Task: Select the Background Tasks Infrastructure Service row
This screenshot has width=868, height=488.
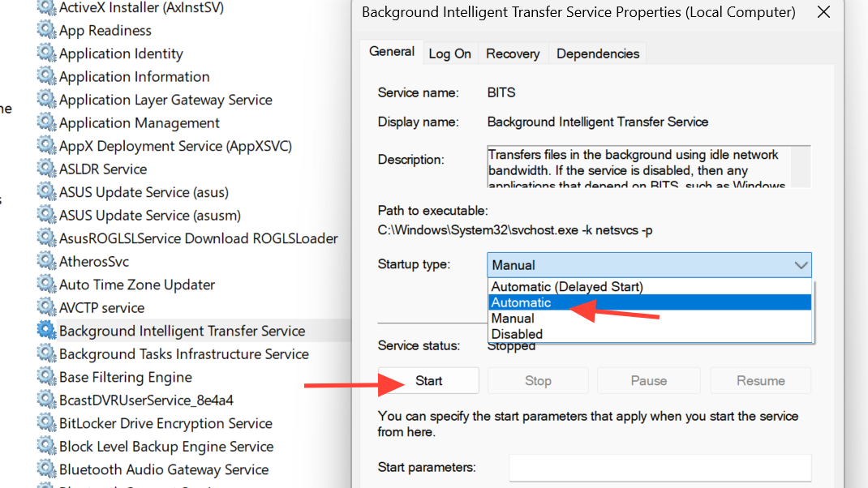Action: [x=183, y=354]
